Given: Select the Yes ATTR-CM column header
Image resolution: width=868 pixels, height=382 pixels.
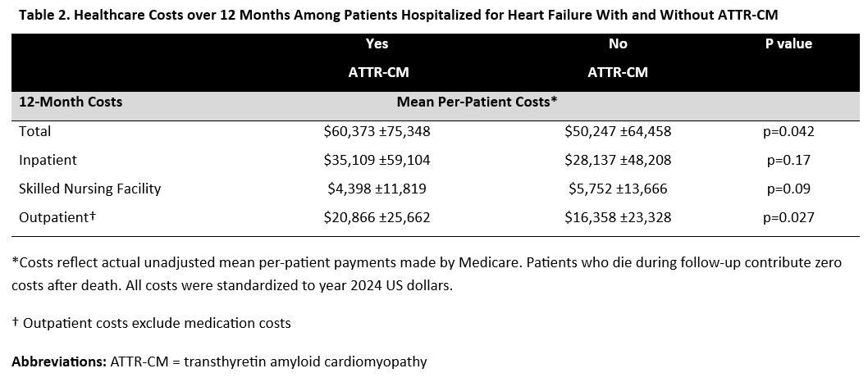Looking at the screenshot, I should tap(377, 57).
